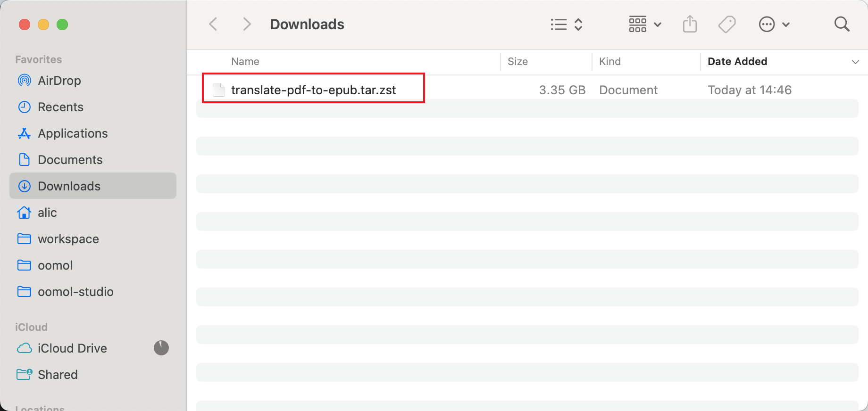This screenshot has height=411, width=868.
Task: Open Recents in the sidebar
Action: click(x=60, y=107)
